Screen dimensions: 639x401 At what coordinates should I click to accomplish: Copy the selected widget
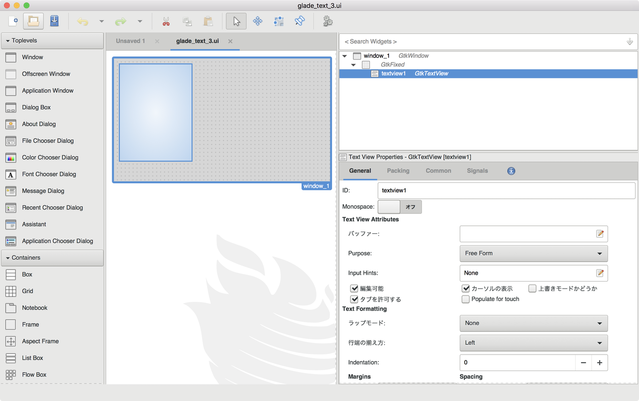pyautogui.click(x=187, y=22)
